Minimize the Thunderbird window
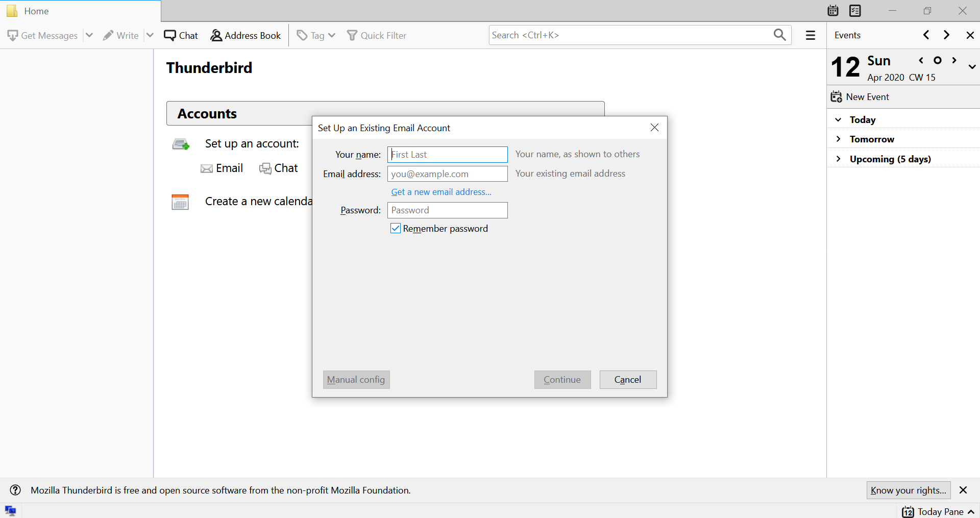980x518 pixels. (x=892, y=11)
